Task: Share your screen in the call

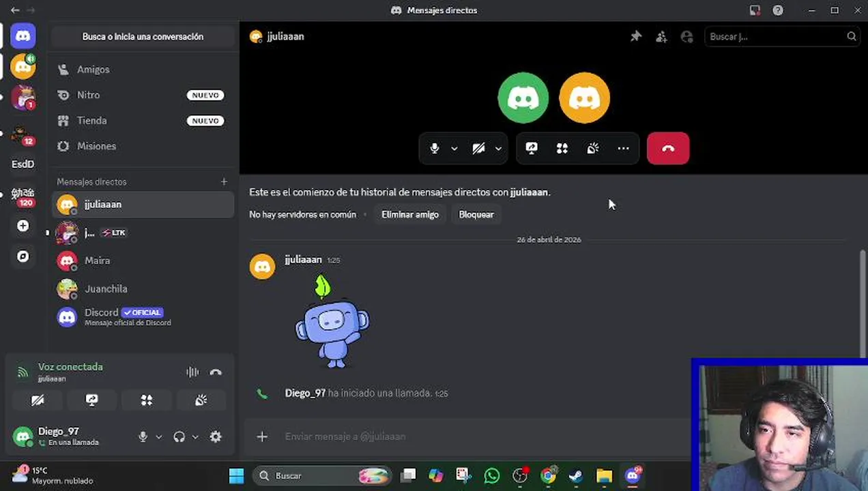Action: (532, 148)
